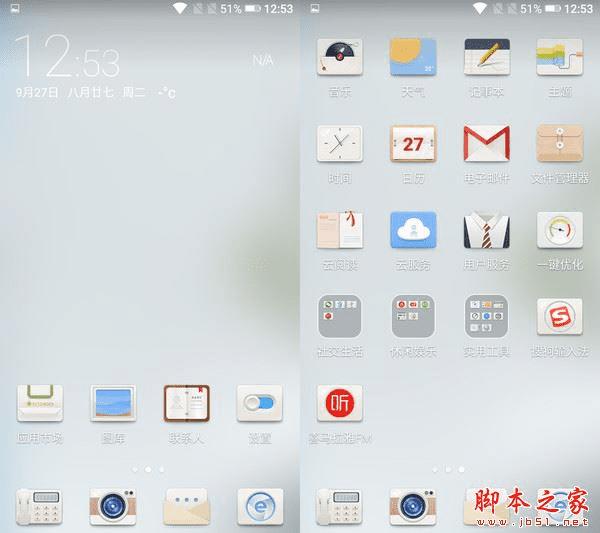Open the phone dialer on the app-grid screen dock
This screenshot has height=533, width=600.
pos(339,507)
